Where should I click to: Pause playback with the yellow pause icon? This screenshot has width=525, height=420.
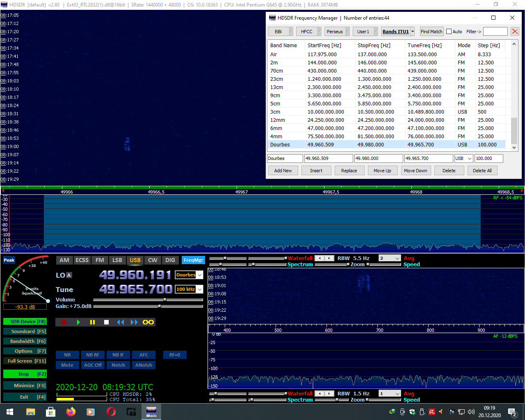(92, 322)
